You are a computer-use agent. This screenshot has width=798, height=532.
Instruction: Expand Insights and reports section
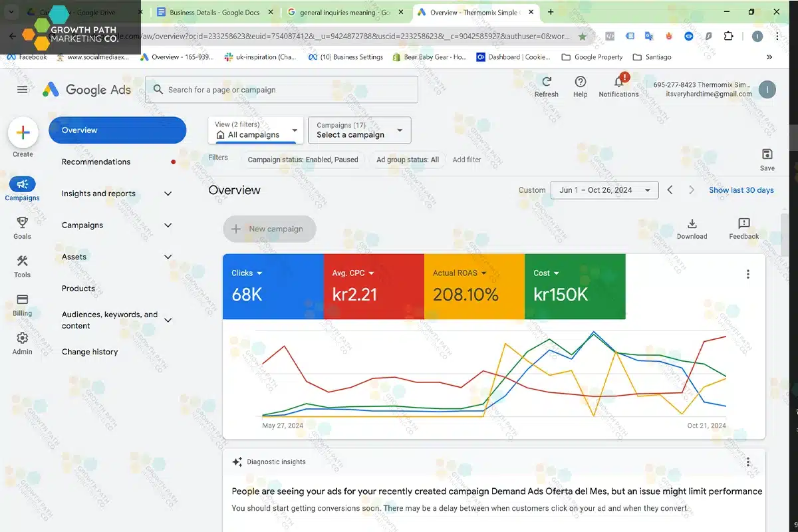(x=168, y=194)
